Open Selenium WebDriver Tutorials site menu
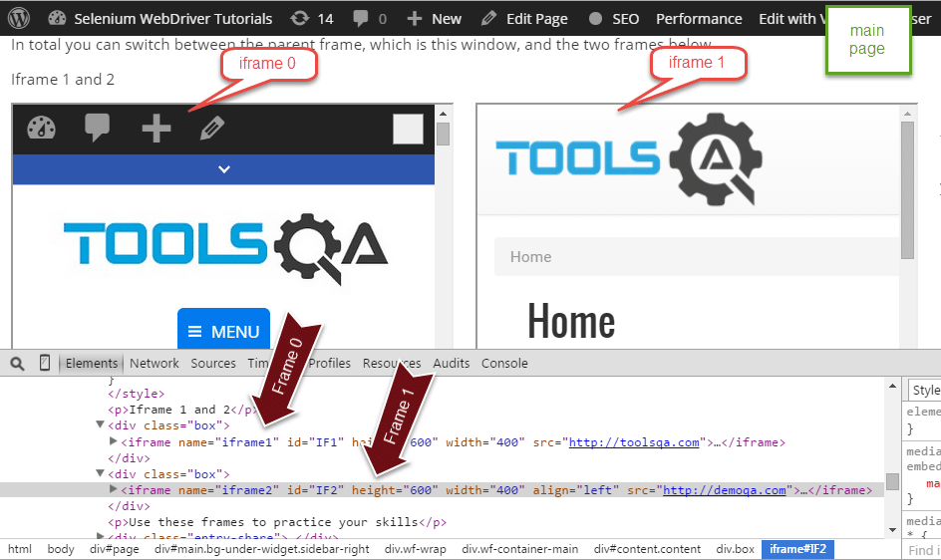The image size is (941, 560). (x=172, y=19)
